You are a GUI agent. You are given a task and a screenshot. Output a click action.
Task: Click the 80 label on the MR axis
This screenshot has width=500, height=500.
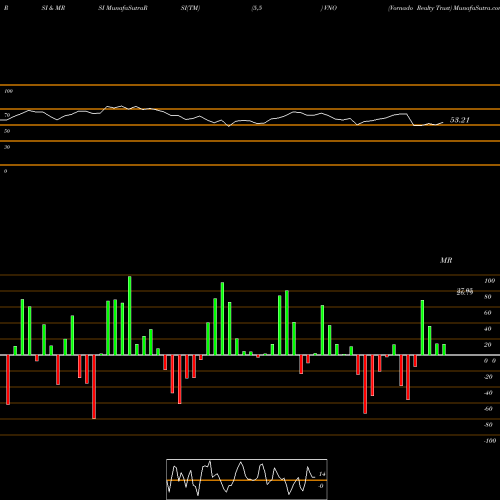[x=488, y=297]
